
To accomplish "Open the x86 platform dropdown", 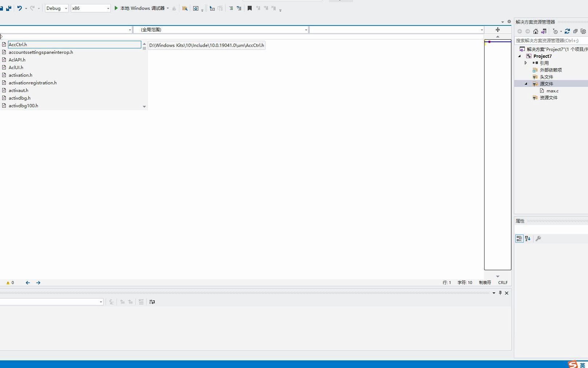I will (90, 8).
